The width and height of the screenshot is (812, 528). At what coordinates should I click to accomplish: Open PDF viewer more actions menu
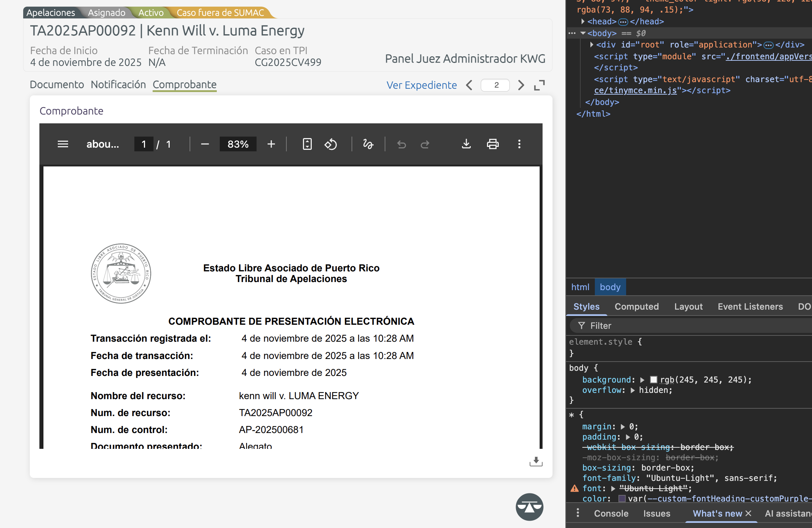click(x=519, y=144)
